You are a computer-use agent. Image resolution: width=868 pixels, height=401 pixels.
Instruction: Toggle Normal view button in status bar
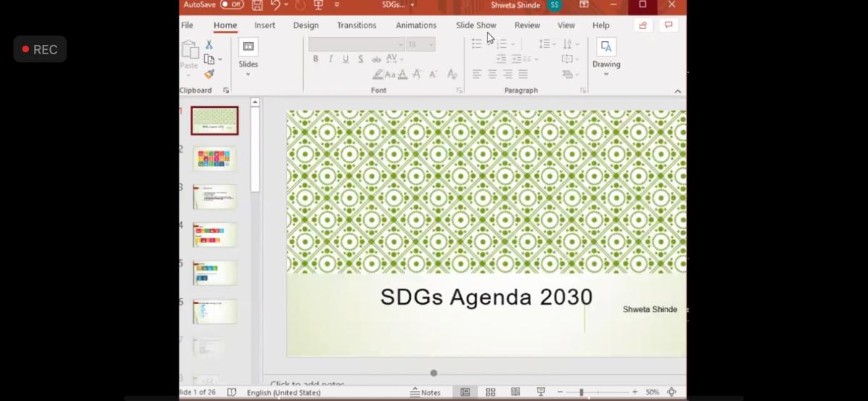tap(465, 392)
